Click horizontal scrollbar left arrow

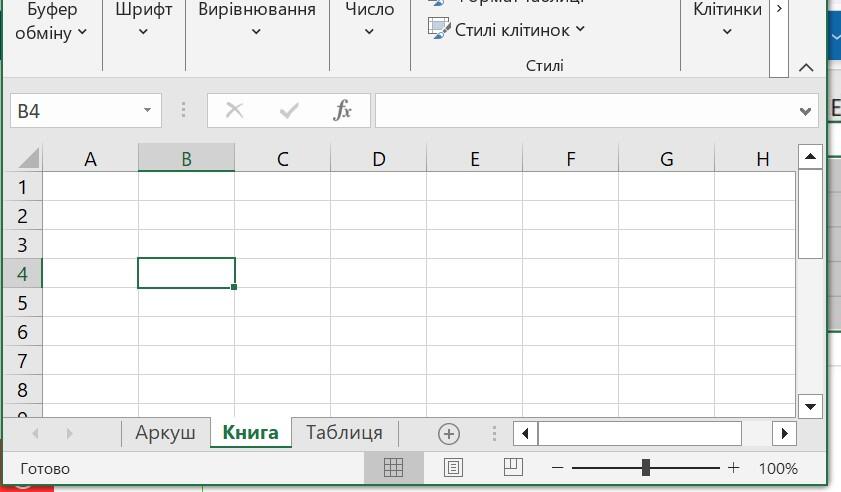click(x=526, y=434)
